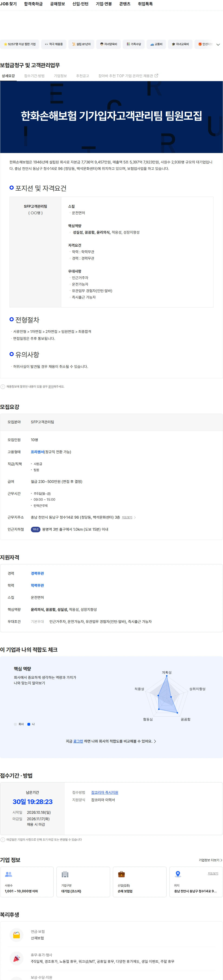Image resolution: width=223 pixels, height=980 pixels.
Task: Click the 월급 230~500만원 salary text
Action: point(56,481)
